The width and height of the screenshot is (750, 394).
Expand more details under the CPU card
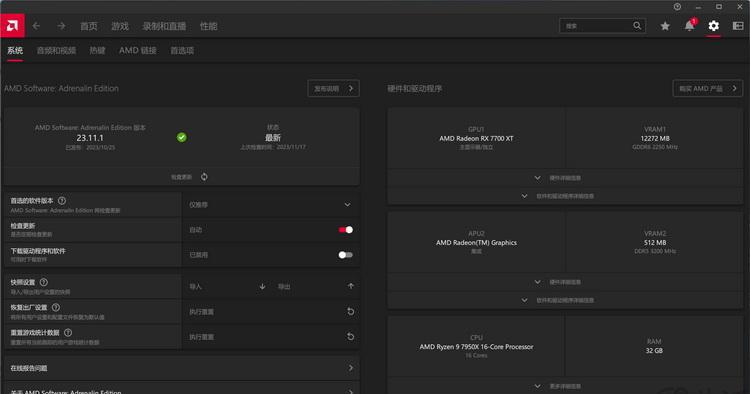click(565, 386)
